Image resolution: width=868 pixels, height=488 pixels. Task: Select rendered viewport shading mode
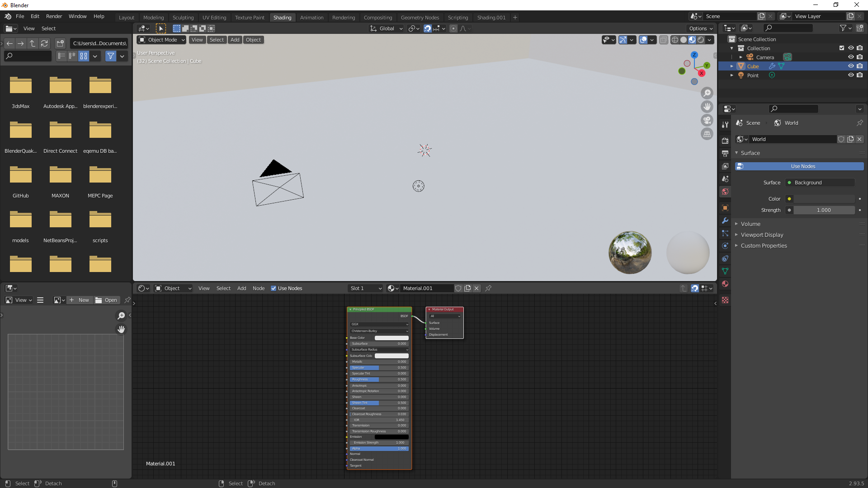pos(701,40)
